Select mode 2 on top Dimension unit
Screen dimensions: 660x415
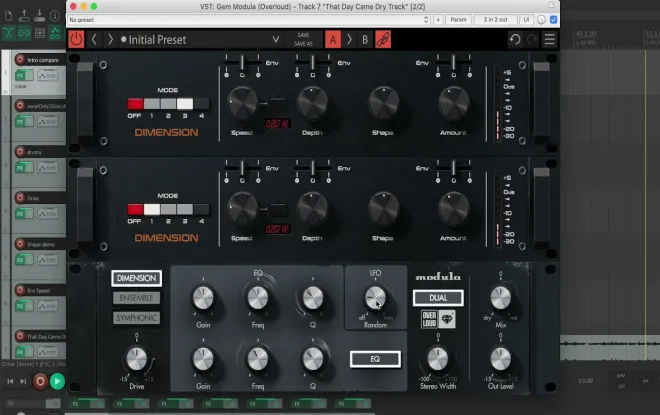tap(168, 104)
